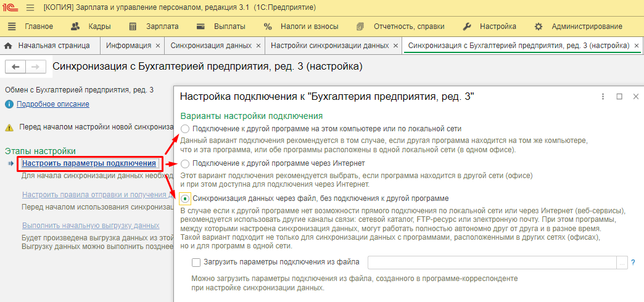
Task: Click the yellow warning triangle icon
Action: coord(9,128)
